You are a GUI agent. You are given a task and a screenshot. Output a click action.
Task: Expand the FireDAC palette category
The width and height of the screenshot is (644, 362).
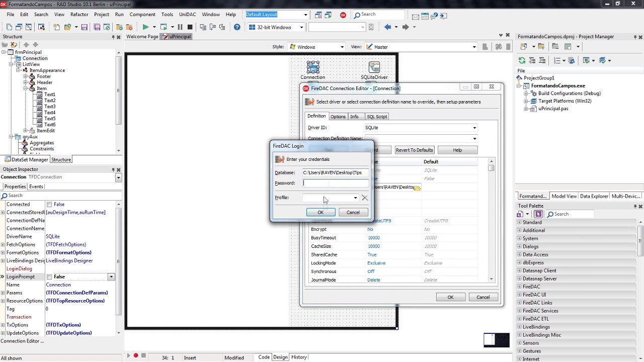pos(519,287)
